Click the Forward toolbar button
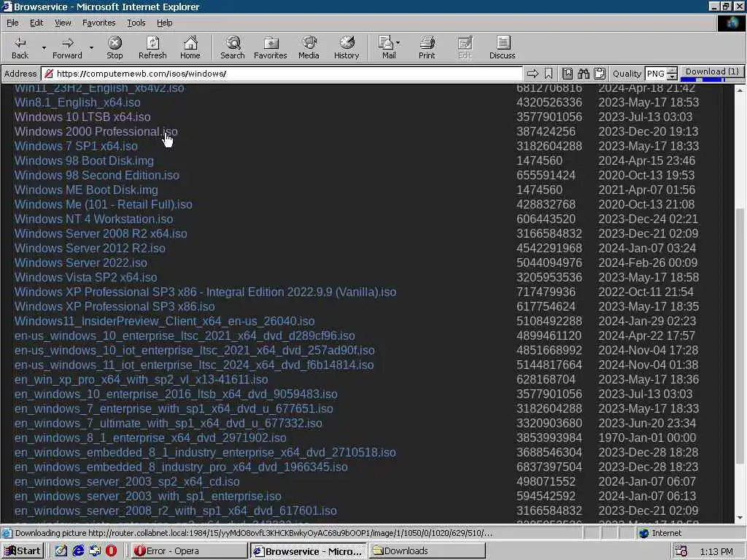 (x=67, y=47)
